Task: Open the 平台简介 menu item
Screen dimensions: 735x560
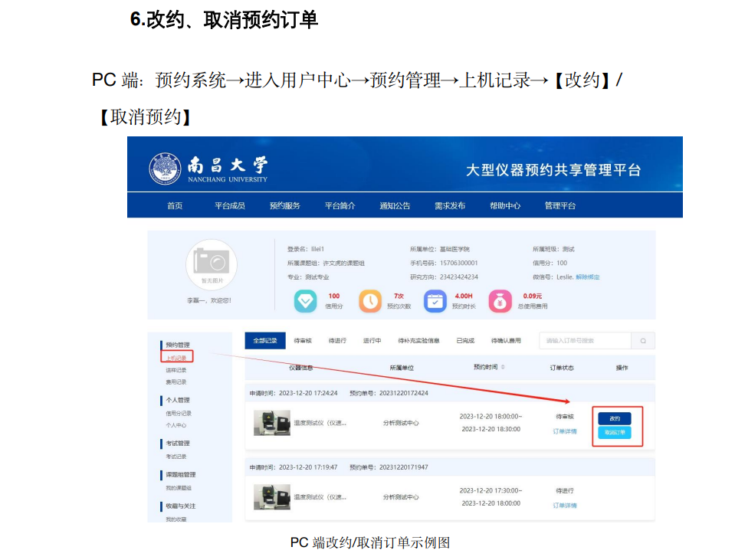Action: 340,206
